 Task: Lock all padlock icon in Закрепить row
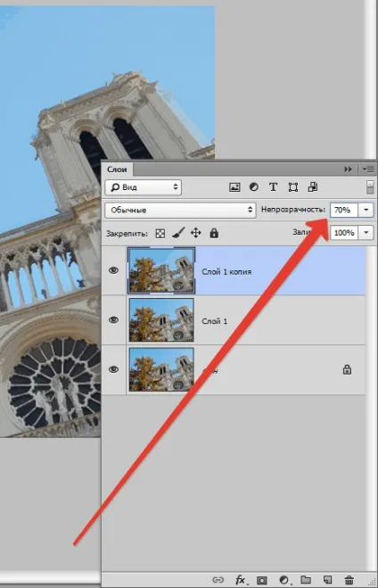coord(214,233)
